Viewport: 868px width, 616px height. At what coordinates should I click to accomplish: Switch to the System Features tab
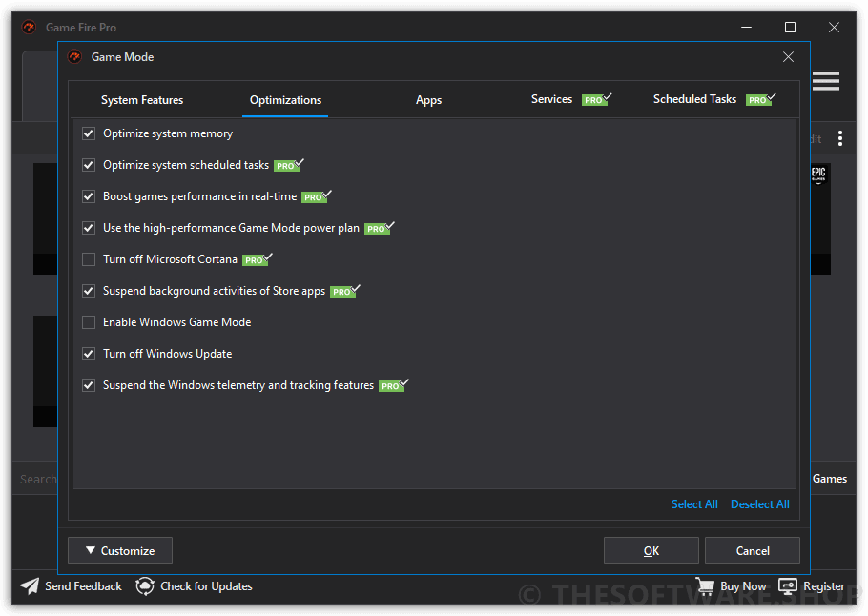click(x=142, y=100)
